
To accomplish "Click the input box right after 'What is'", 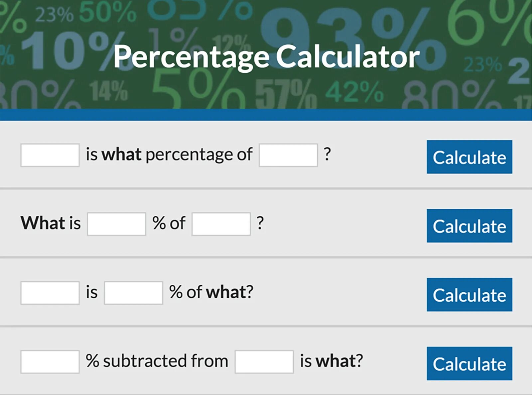I will [116, 224].
